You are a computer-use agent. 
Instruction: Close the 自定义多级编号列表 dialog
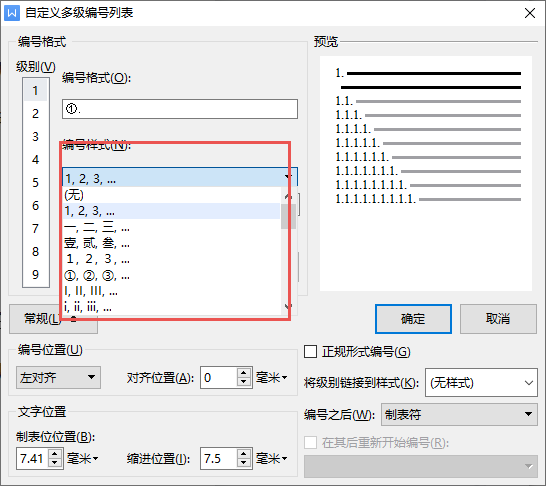point(530,13)
